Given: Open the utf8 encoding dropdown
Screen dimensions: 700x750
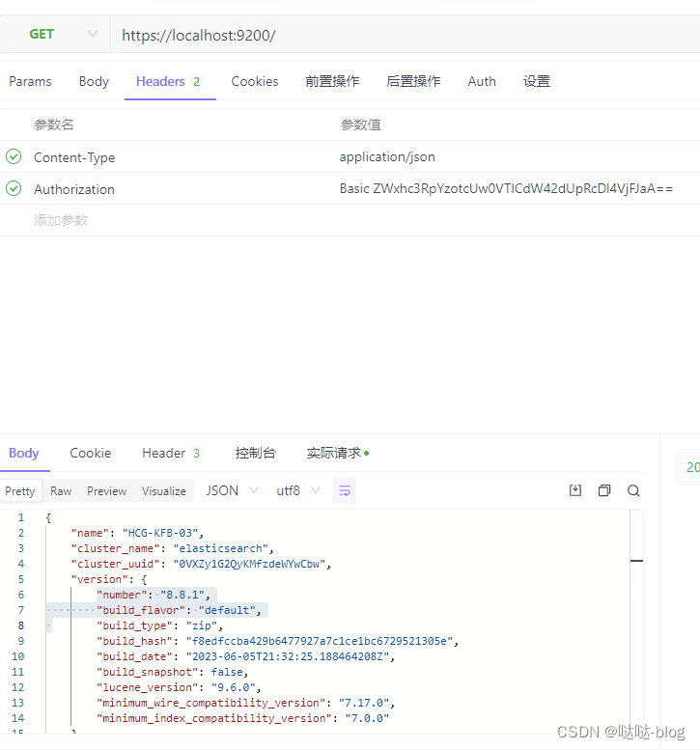Looking at the screenshot, I should click(298, 490).
